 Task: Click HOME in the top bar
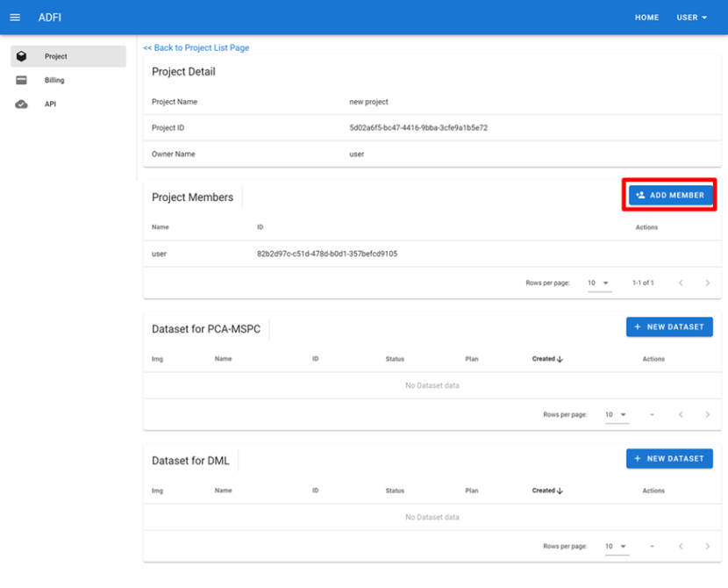click(x=646, y=18)
